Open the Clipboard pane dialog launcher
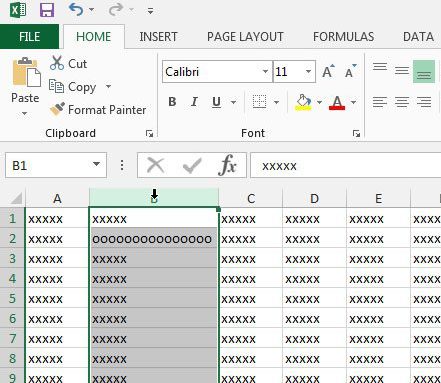 [150, 134]
